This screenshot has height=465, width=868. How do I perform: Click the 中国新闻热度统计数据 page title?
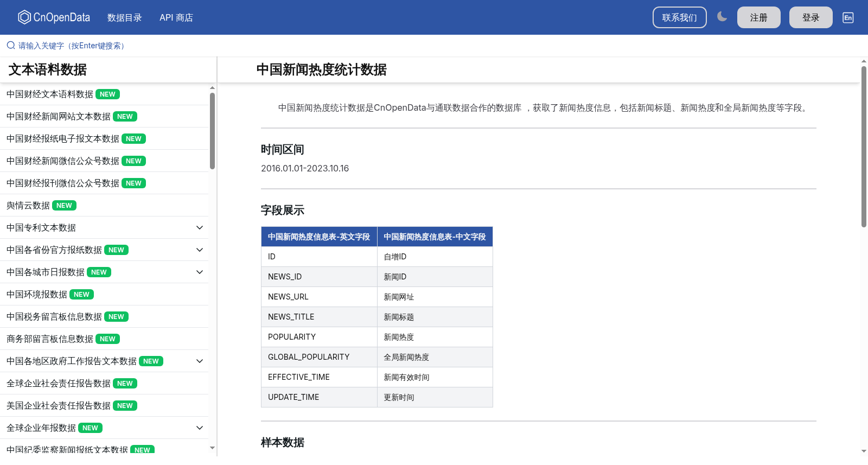pyautogui.click(x=322, y=70)
